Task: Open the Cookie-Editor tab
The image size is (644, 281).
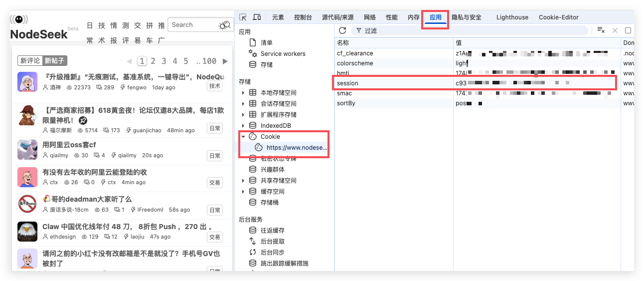Action: [x=559, y=17]
